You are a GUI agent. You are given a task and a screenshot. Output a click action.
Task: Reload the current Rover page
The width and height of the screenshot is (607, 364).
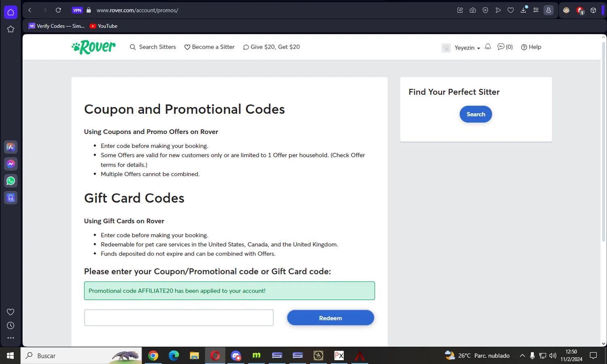pyautogui.click(x=58, y=10)
